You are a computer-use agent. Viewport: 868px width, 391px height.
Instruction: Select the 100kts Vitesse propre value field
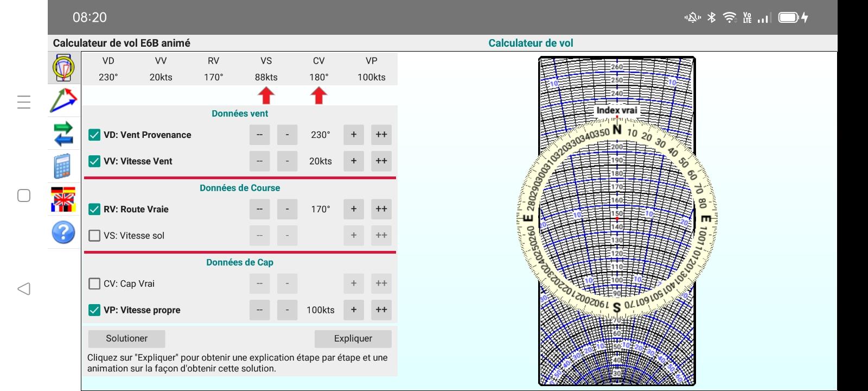point(321,310)
